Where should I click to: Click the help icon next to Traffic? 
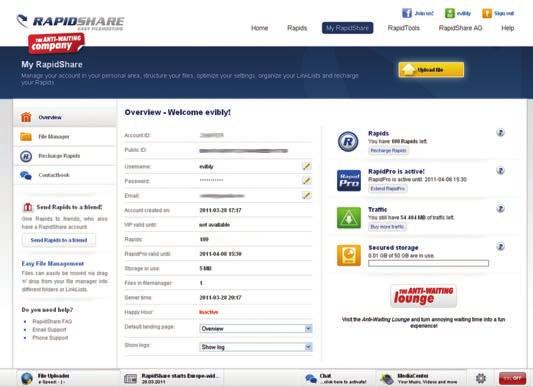click(500, 208)
